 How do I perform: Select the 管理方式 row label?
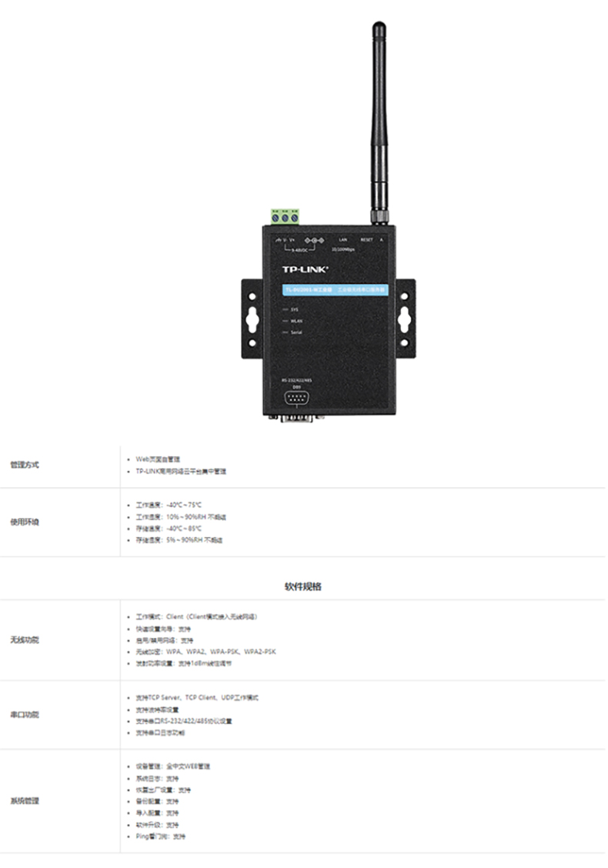25,465
